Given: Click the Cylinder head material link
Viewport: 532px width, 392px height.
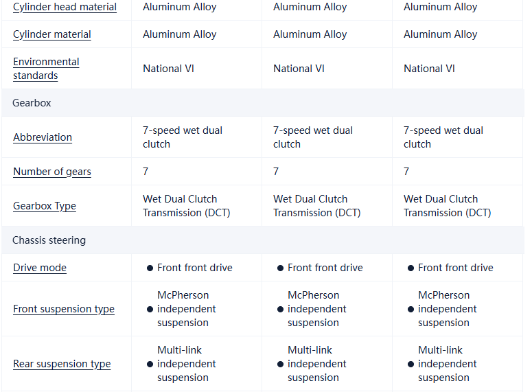Looking at the screenshot, I should 65,8.
